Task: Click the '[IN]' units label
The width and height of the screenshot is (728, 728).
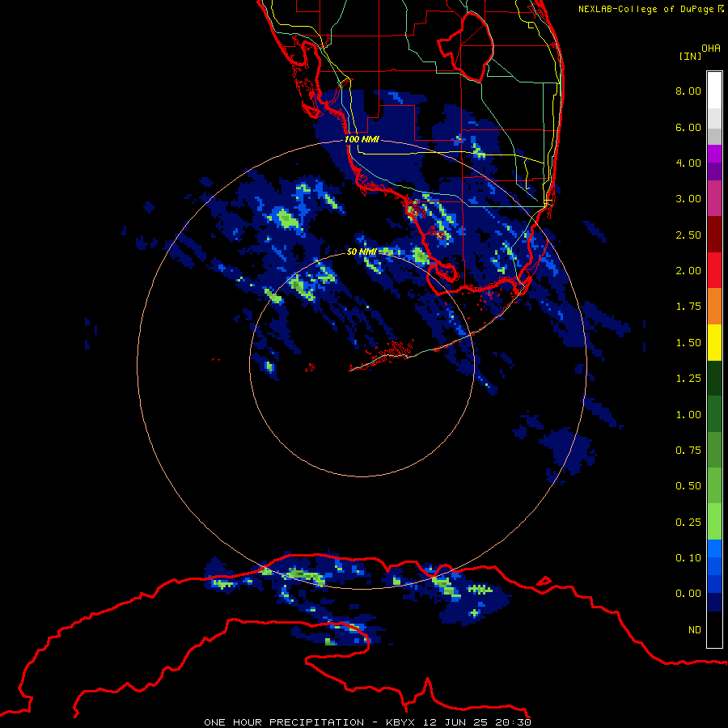Action: pos(690,56)
